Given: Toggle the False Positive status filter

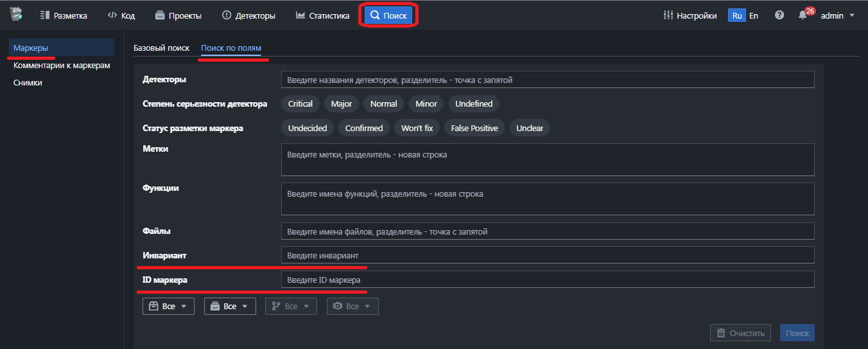Looking at the screenshot, I should tap(474, 129).
